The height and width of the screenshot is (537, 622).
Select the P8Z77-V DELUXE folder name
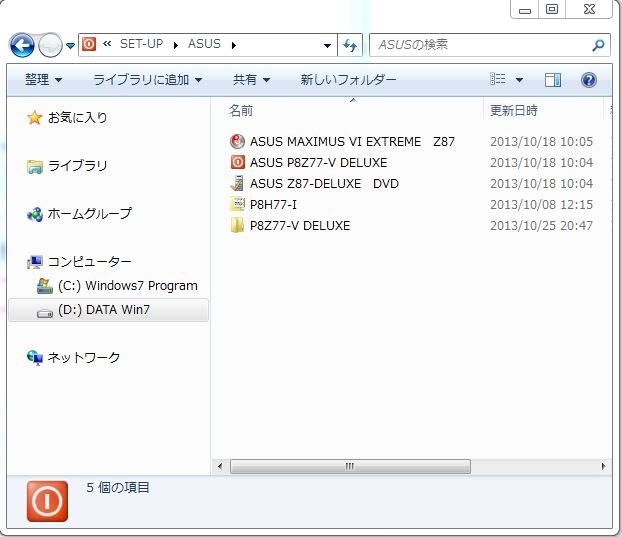coord(300,226)
